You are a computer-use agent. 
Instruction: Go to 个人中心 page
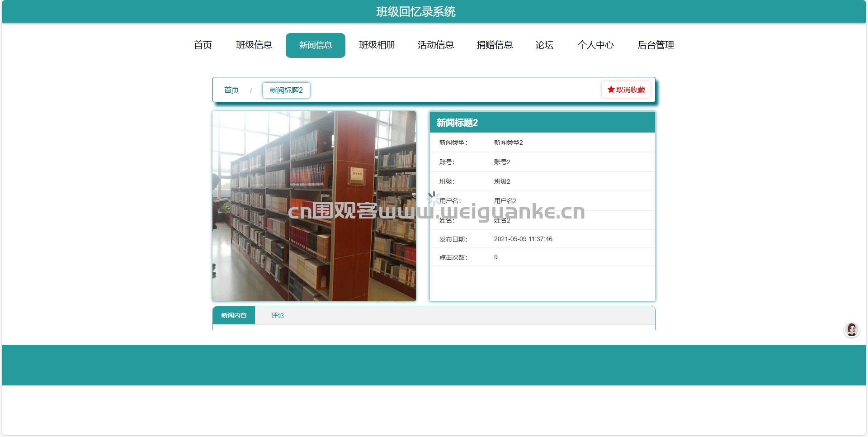pyautogui.click(x=596, y=45)
